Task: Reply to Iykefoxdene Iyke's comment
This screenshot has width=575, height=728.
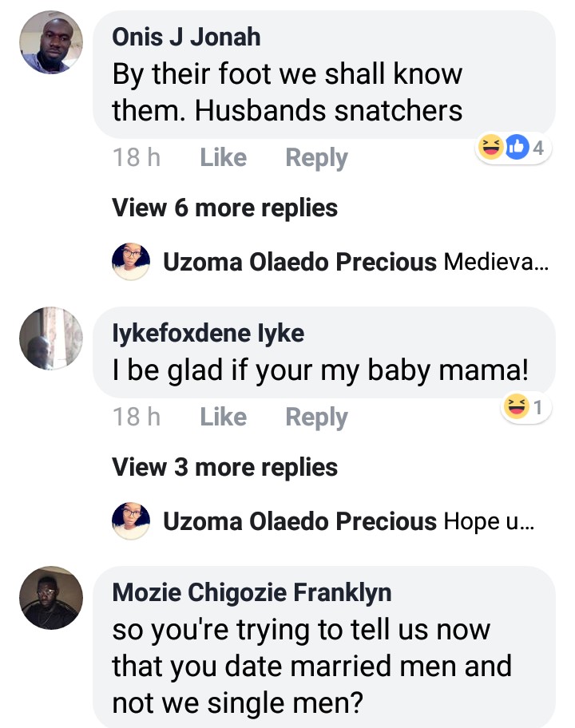Action: click(x=316, y=417)
